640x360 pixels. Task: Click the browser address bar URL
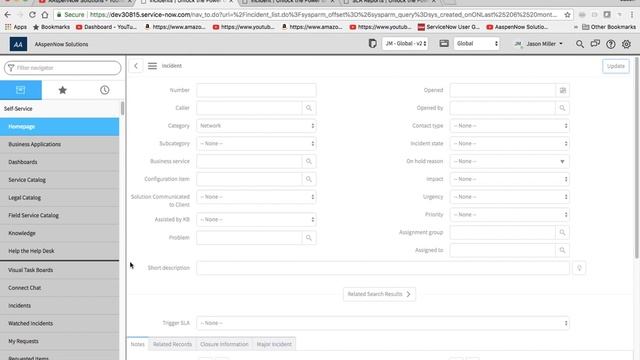pos(323,15)
